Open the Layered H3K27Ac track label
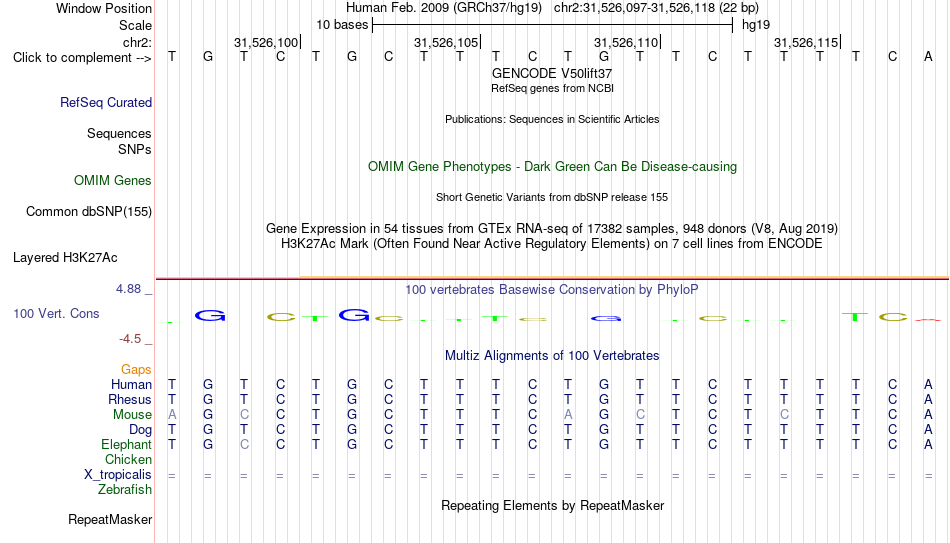The width and height of the screenshot is (950, 543). (x=65, y=258)
